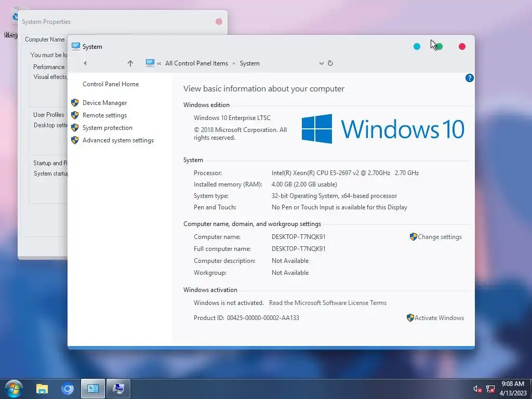Open the help question mark icon
The image size is (532, 399).
[469, 78]
